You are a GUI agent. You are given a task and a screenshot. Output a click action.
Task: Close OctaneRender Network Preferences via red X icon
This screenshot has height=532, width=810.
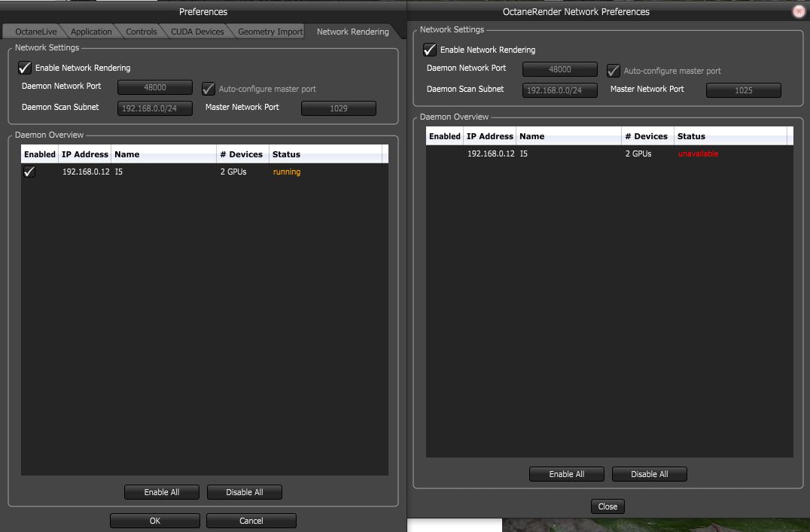point(799,11)
